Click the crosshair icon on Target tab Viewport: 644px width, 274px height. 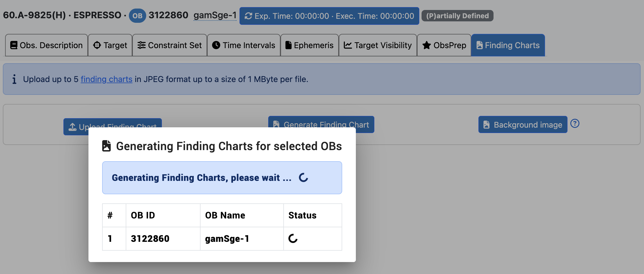tap(97, 45)
